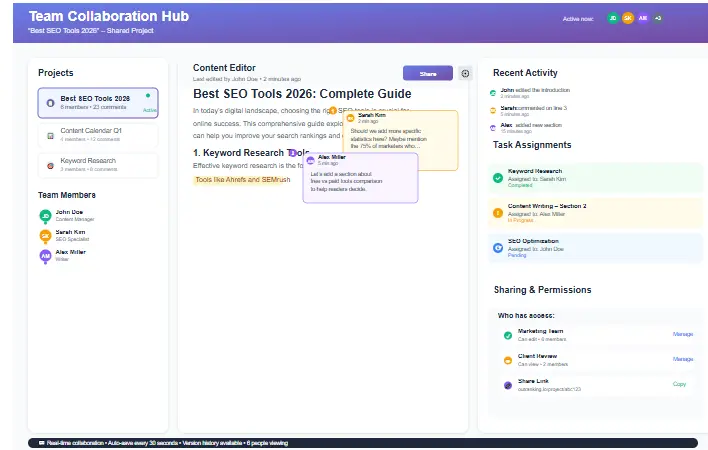Click the purple Share Link icon
This screenshot has width=708, height=450.
[x=508, y=385]
